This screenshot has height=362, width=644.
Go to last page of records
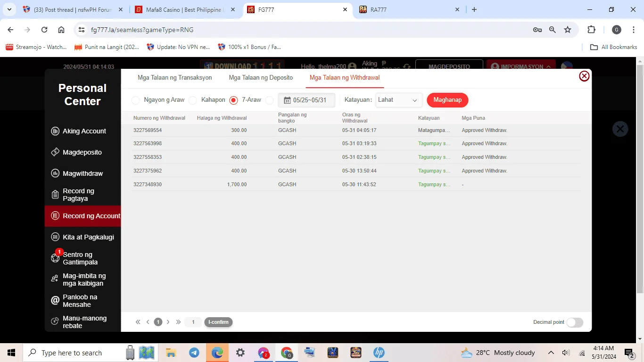[x=178, y=322]
